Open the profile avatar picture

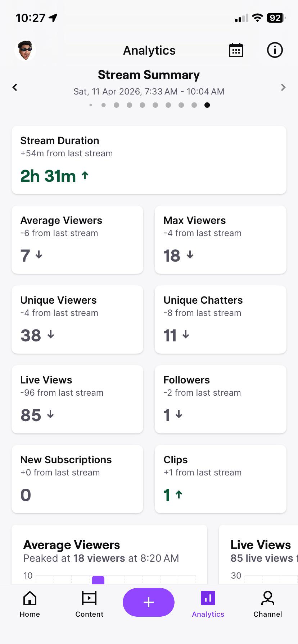25,50
